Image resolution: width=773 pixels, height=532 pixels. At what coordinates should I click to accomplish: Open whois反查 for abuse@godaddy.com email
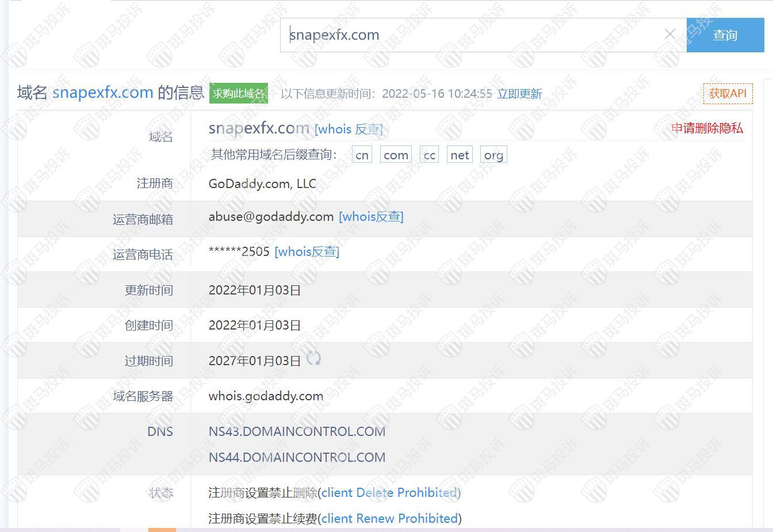tap(371, 217)
